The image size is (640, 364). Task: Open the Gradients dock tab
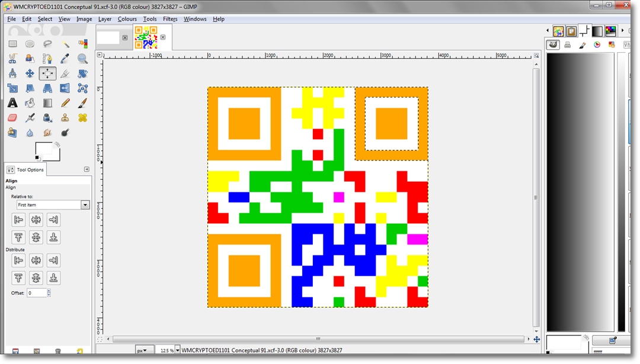pyautogui.click(x=597, y=31)
